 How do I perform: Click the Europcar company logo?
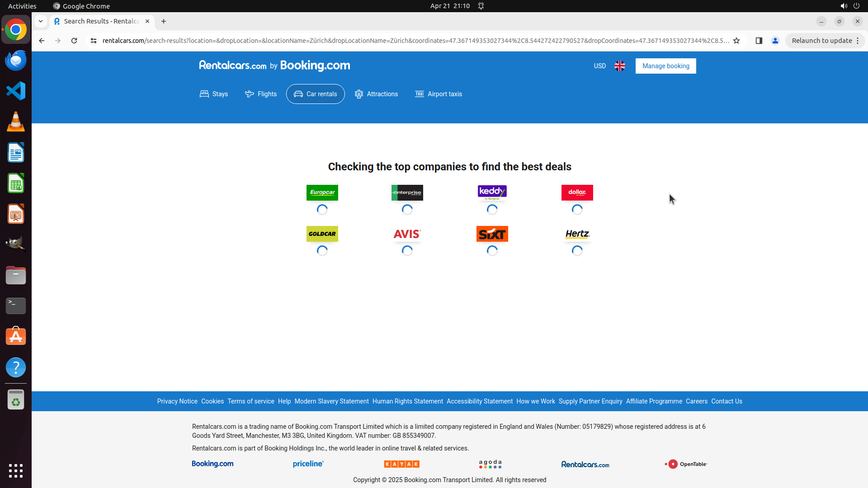point(322,192)
